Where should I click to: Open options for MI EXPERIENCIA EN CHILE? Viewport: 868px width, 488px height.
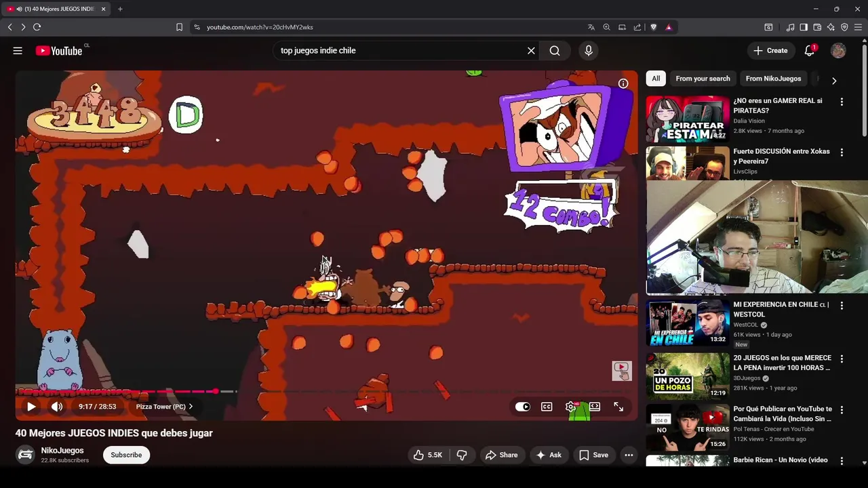click(842, 306)
